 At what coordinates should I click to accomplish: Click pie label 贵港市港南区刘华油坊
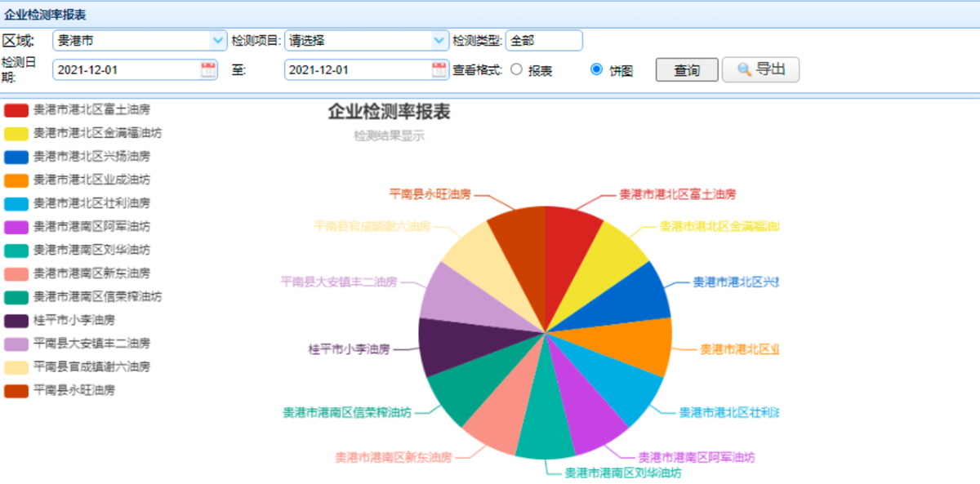(x=623, y=472)
